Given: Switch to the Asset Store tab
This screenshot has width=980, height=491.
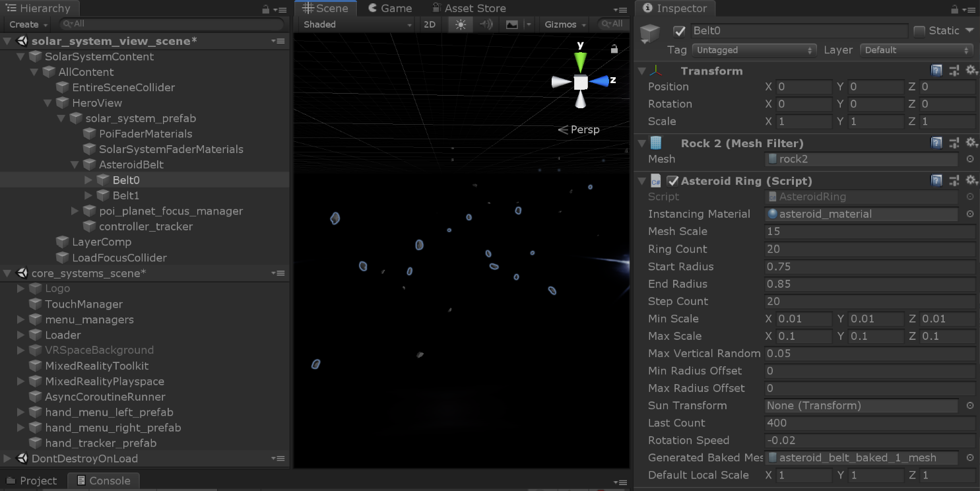Looking at the screenshot, I should click(469, 9).
